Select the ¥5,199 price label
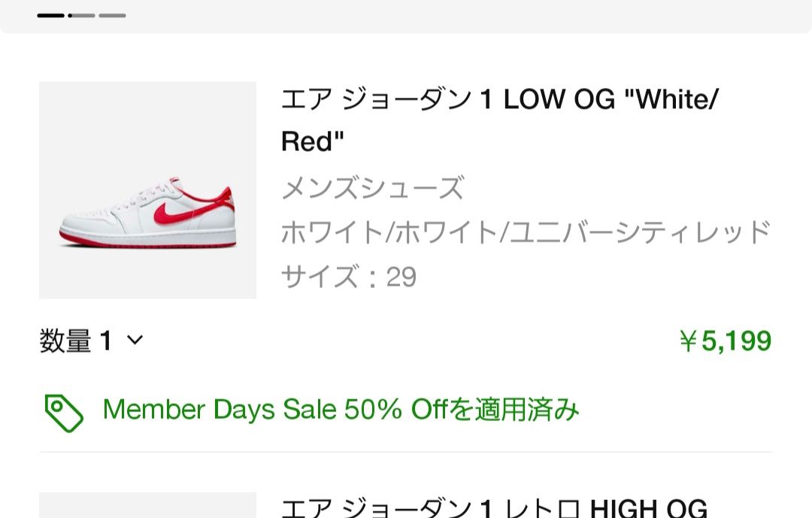Screen dimensions: 812x518 726,341
